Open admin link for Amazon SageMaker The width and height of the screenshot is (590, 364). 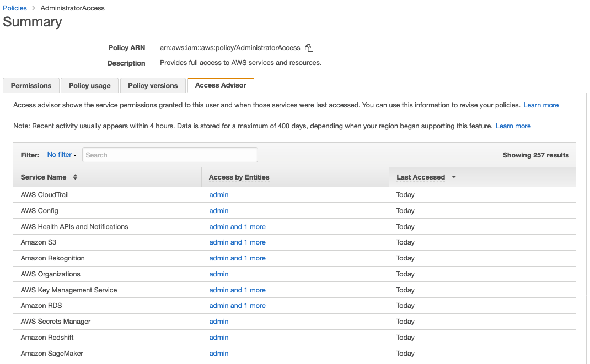point(218,353)
